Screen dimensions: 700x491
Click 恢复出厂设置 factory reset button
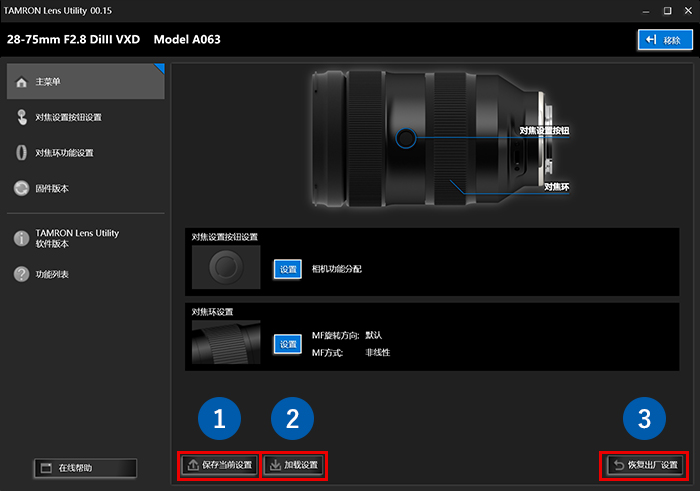point(645,465)
